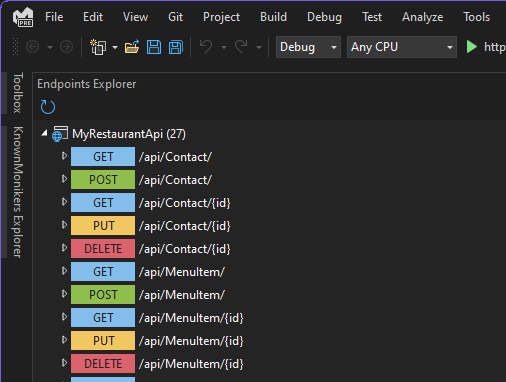Select the yellow PUT badge for /api/Contact/{id}
This screenshot has width=506, height=382.
(103, 226)
